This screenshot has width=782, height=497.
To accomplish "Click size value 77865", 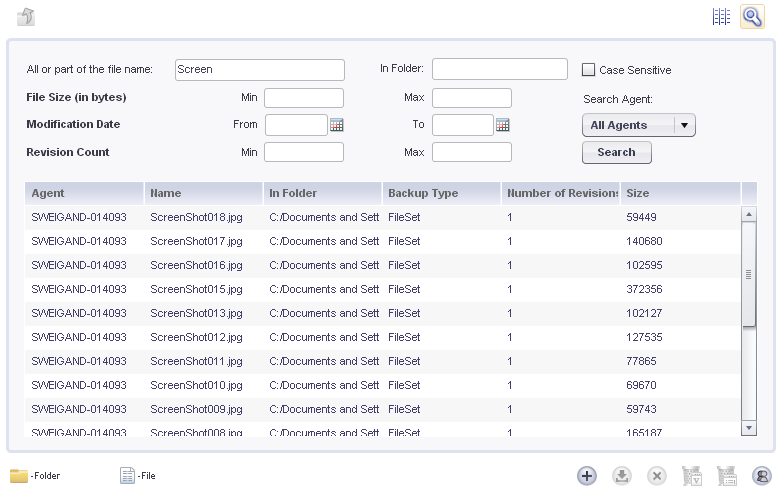I will 641,361.
